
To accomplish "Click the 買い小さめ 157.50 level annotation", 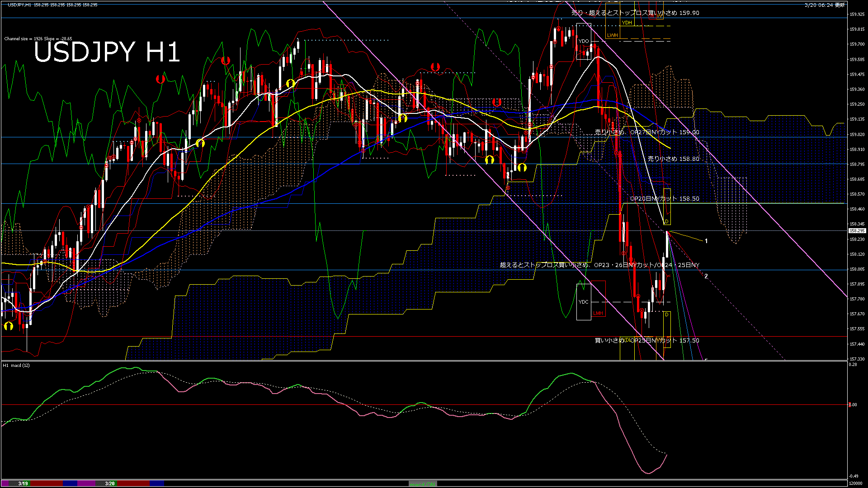I will pyautogui.click(x=646, y=341).
